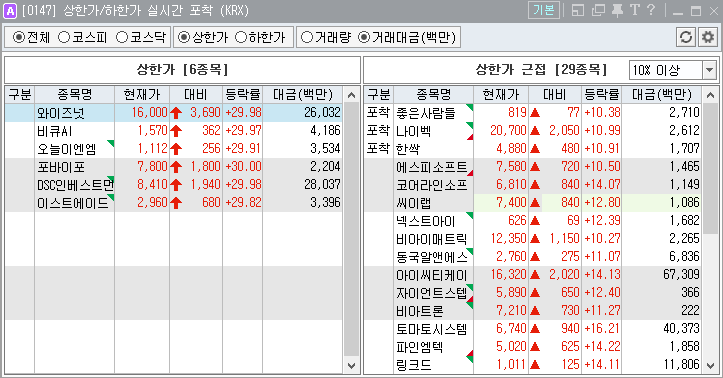This screenshot has width=723, height=378.
Task: Select the 파인엠텍 stock
Action: point(420,347)
